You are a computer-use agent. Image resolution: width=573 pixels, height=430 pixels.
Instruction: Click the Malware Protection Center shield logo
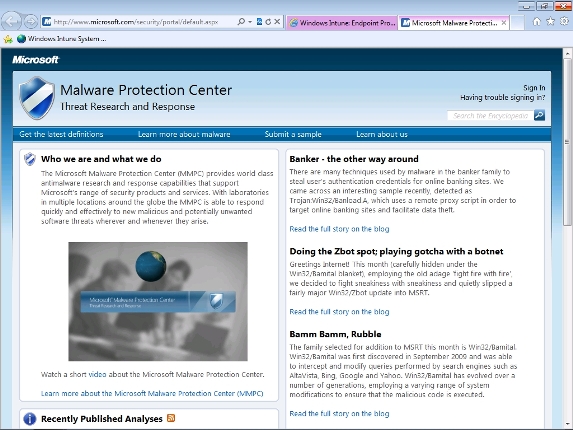(x=37, y=98)
